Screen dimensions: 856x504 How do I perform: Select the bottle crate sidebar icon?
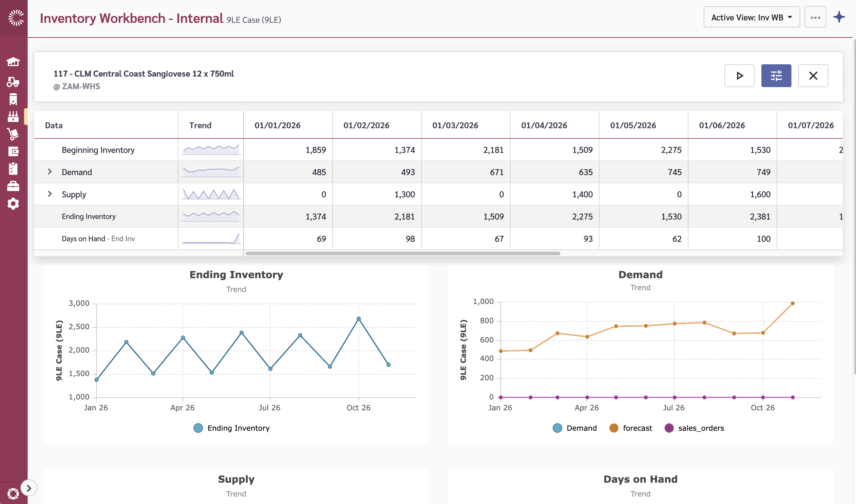13,117
